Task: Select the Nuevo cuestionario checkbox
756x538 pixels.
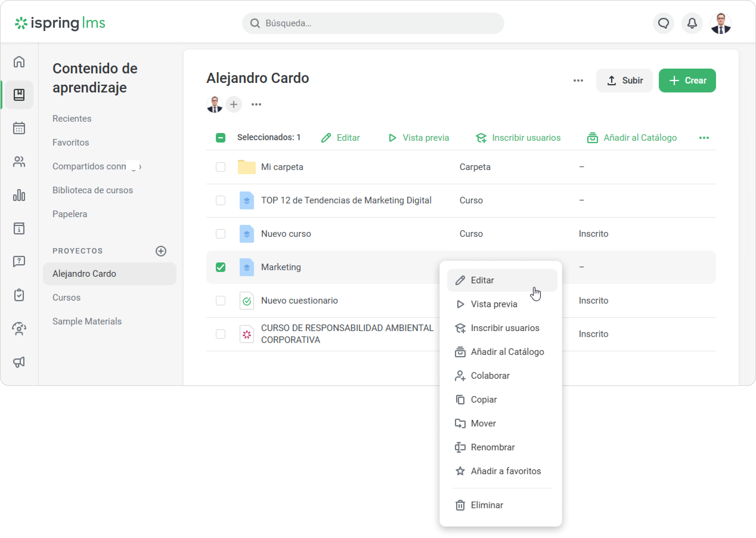Action: (221, 300)
